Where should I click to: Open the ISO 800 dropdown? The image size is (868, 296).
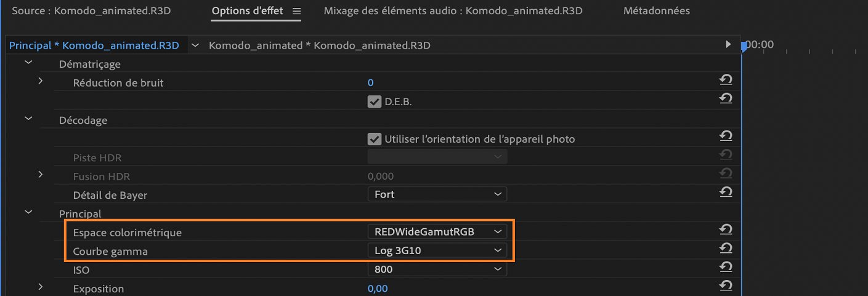[x=437, y=269]
